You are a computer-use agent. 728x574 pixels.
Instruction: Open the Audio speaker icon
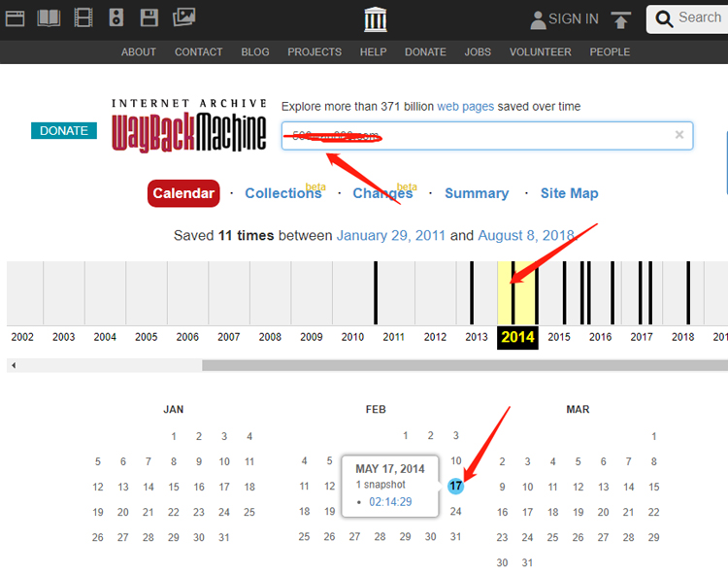tap(116, 17)
